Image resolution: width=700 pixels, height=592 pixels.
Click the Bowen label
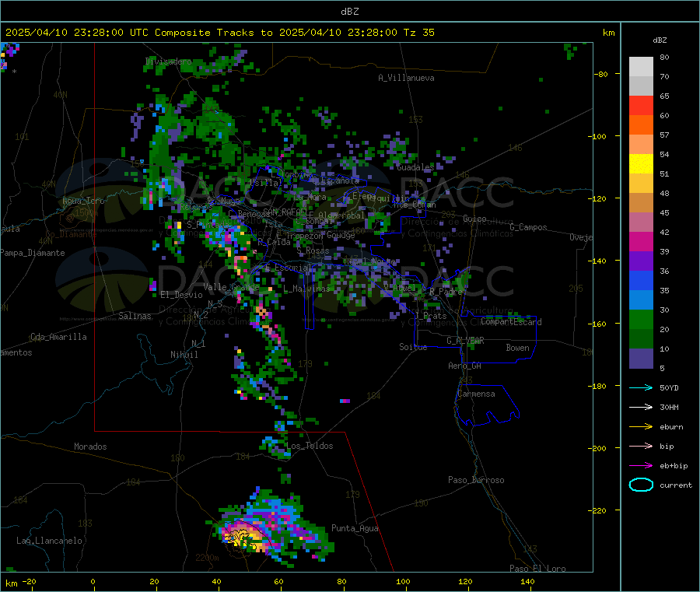517,348
